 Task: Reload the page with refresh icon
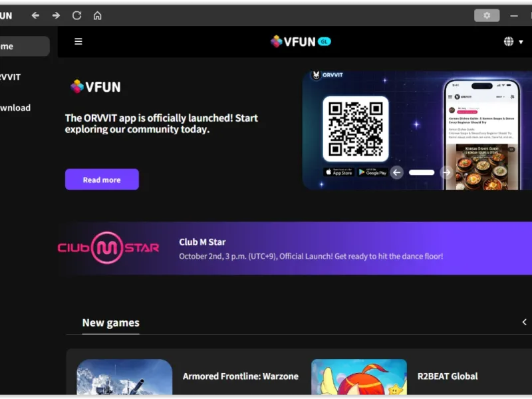pos(76,15)
